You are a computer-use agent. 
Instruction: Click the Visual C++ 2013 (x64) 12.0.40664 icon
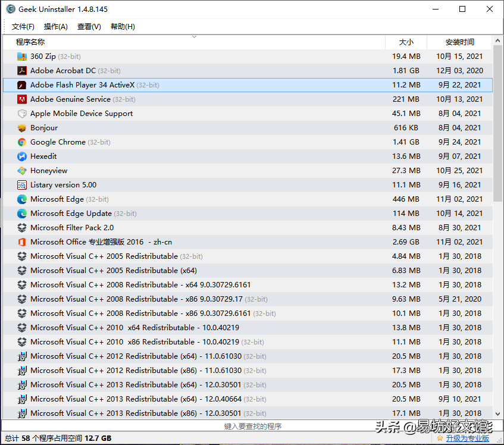point(22,399)
